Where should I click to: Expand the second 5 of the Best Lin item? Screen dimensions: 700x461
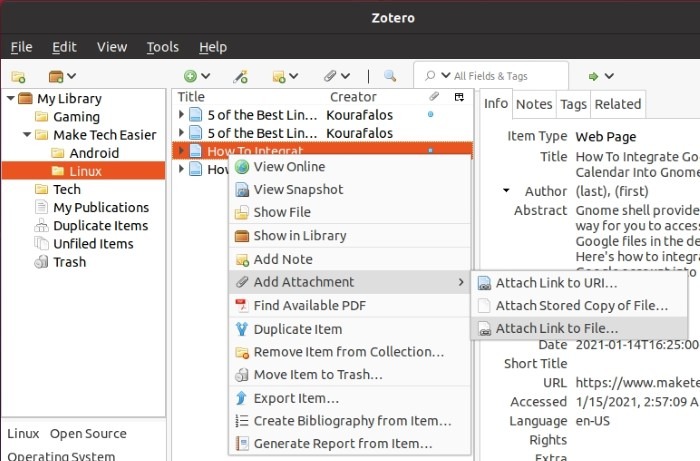pos(181,132)
